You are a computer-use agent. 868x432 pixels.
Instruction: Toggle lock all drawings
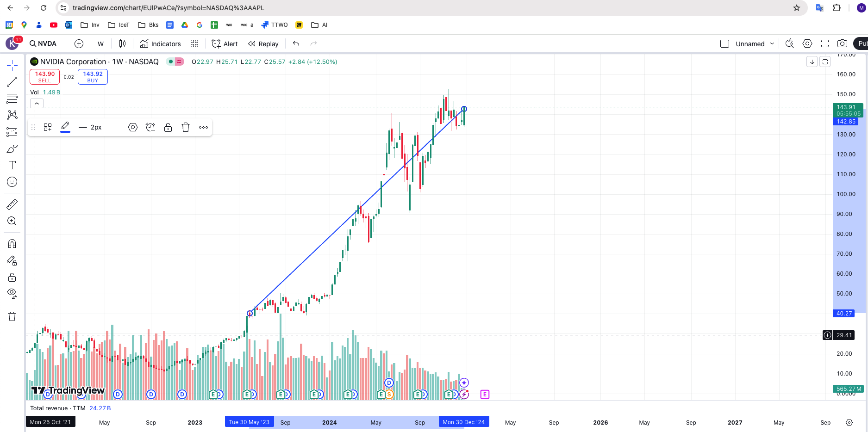tap(12, 278)
